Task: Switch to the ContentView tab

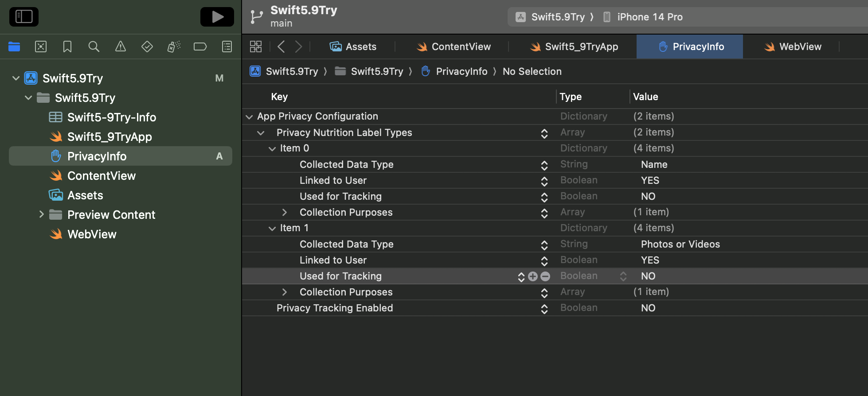Action: coord(454,47)
